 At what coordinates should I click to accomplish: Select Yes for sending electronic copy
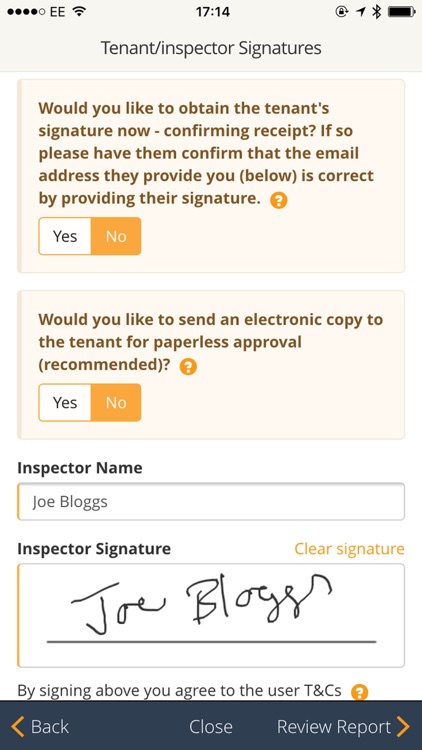pos(65,403)
